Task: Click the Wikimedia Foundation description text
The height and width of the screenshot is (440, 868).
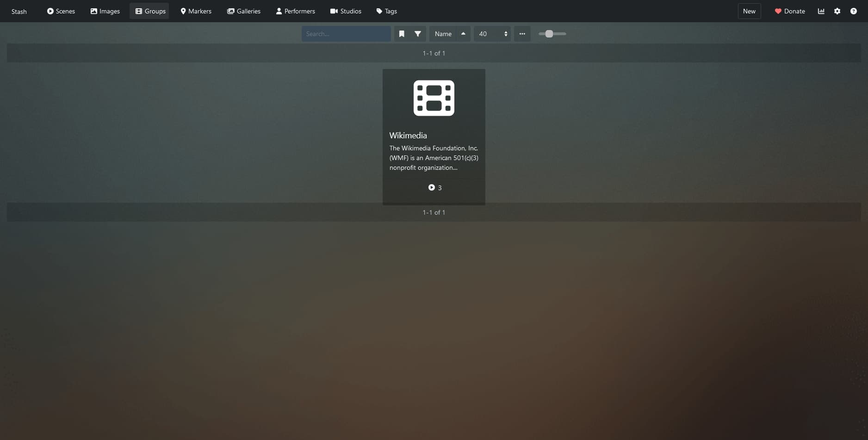Action: pyautogui.click(x=434, y=158)
